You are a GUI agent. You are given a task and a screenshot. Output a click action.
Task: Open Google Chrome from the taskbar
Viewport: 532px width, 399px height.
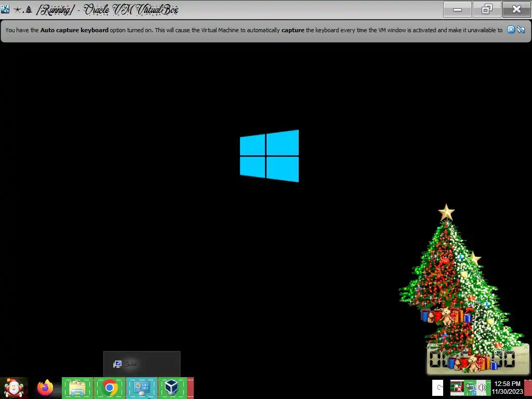click(x=110, y=388)
